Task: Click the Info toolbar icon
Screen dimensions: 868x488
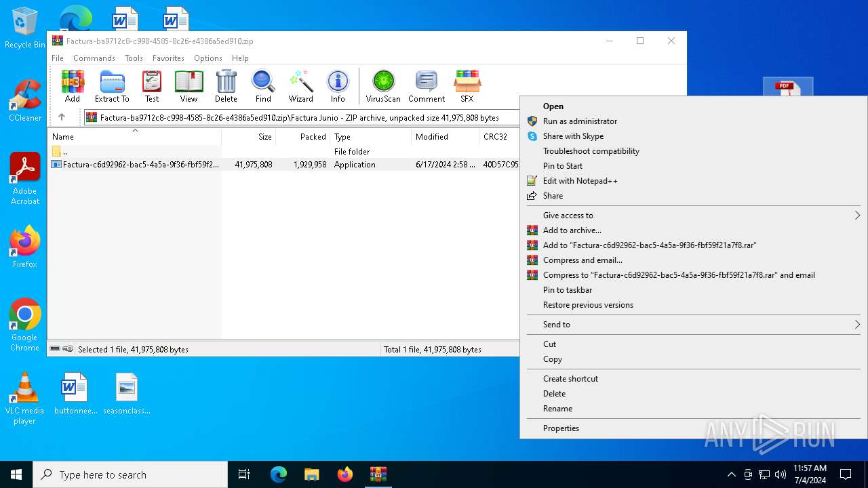Action: pos(338,87)
